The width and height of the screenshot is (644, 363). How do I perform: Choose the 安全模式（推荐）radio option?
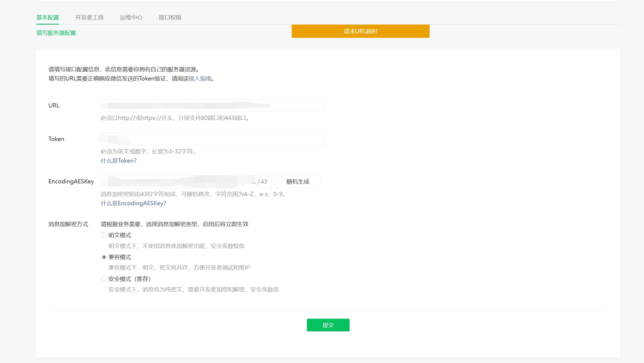coord(104,279)
